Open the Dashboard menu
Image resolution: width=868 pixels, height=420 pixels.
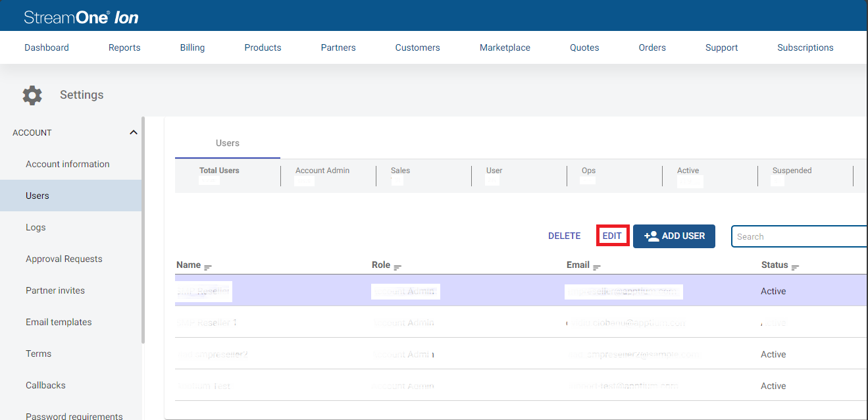coord(47,47)
